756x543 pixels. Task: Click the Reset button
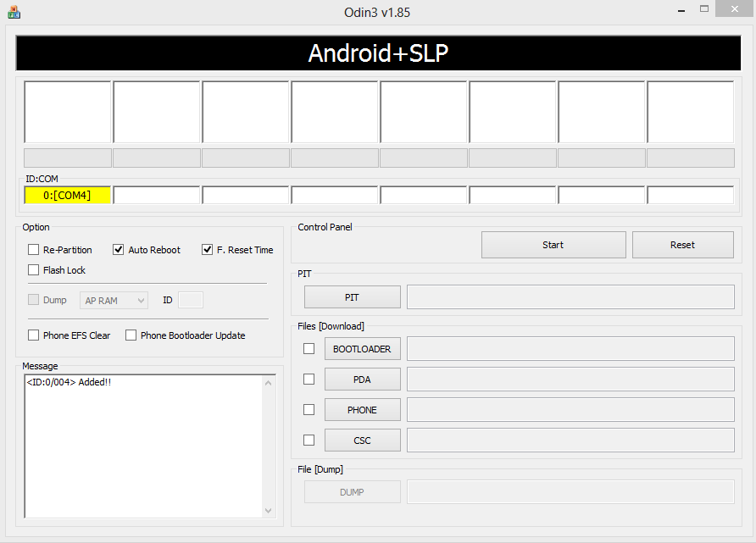683,245
